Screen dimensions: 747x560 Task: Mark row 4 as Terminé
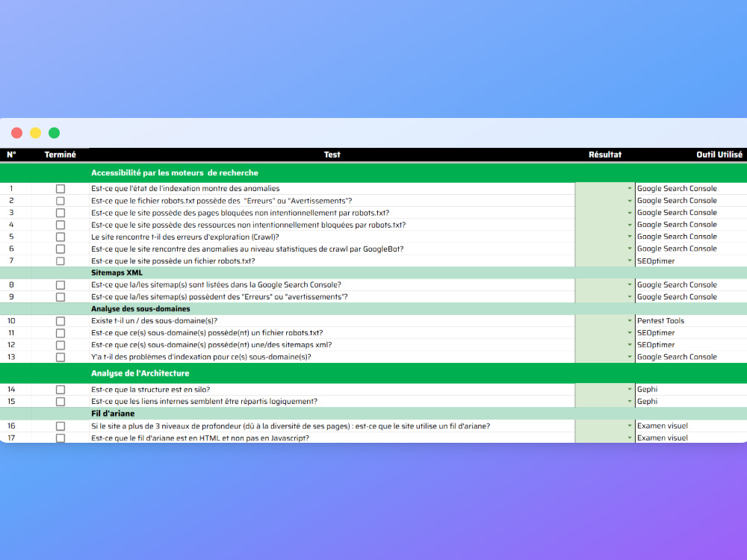point(61,225)
